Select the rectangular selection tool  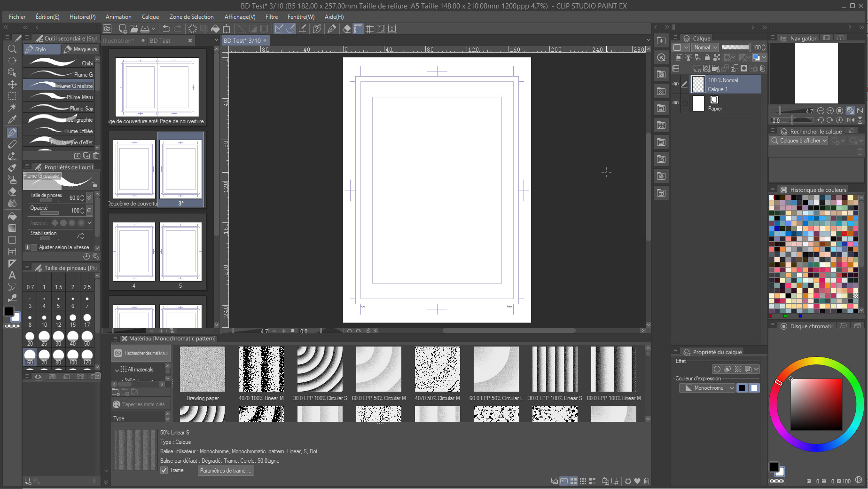coord(12,96)
